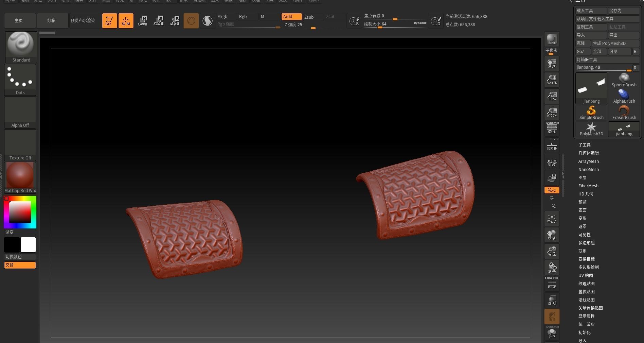The height and width of the screenshot is (343, 644).
Task: Expand the 遮罩 masking section
Action: click(x=583, y=226)
